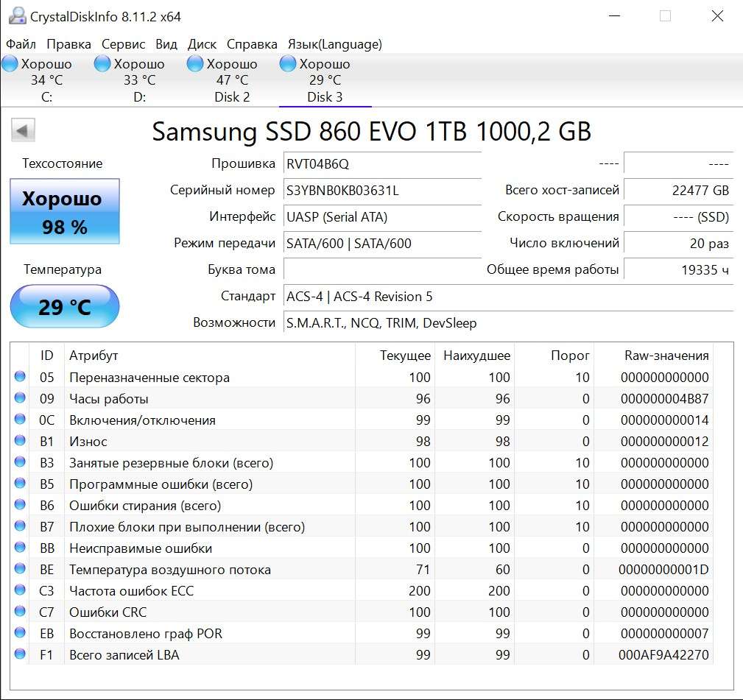Select the D: drive status orb
The height and width of the screenshot is (700, 743).
[102, 63]
